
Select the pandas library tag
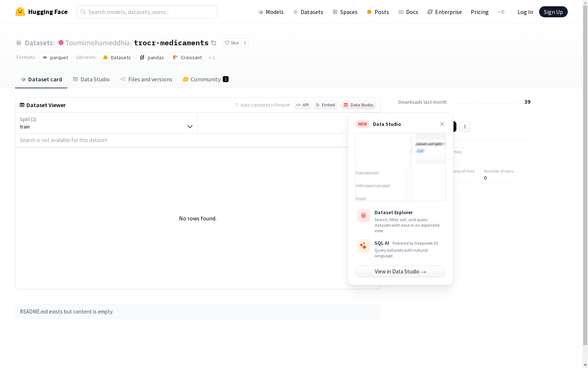(152, 57)
